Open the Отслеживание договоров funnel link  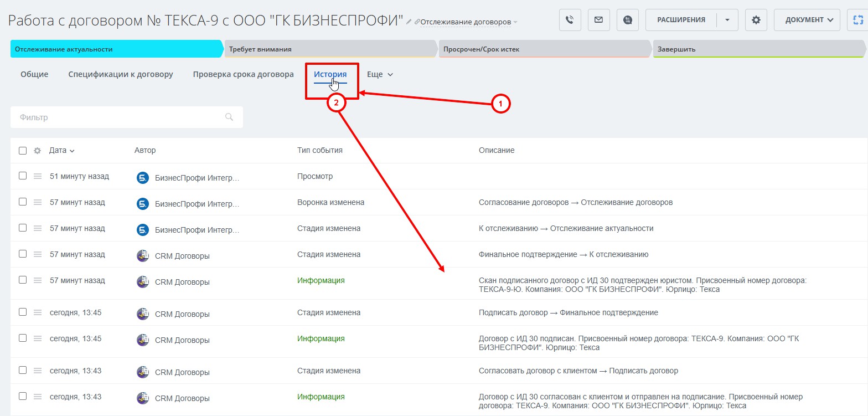(466, 22)
